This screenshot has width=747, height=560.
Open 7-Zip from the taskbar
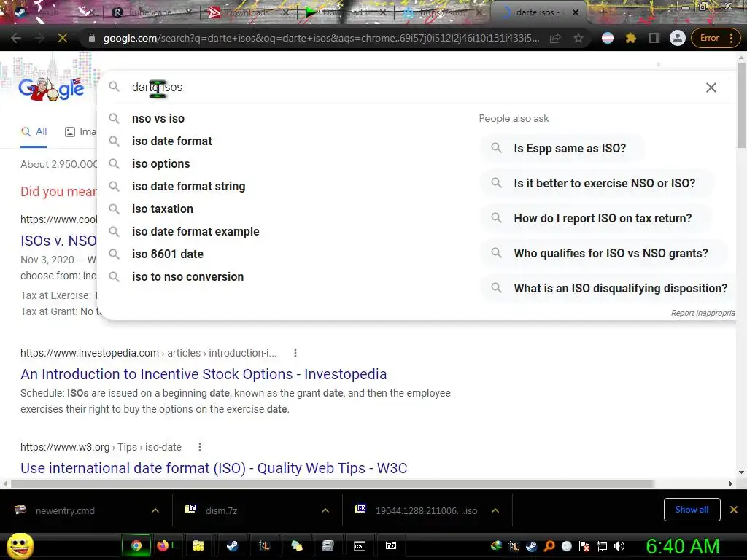pyautogui.click(x=391, y=545)
